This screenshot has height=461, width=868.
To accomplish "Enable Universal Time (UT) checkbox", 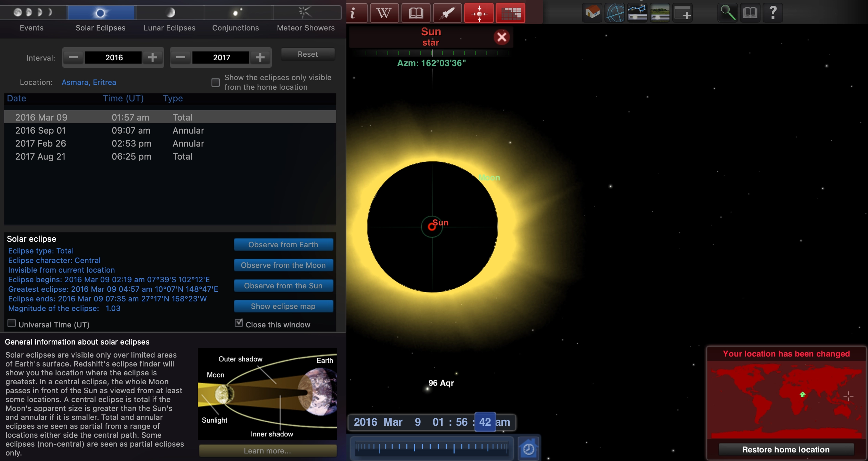I will (12, 323).
